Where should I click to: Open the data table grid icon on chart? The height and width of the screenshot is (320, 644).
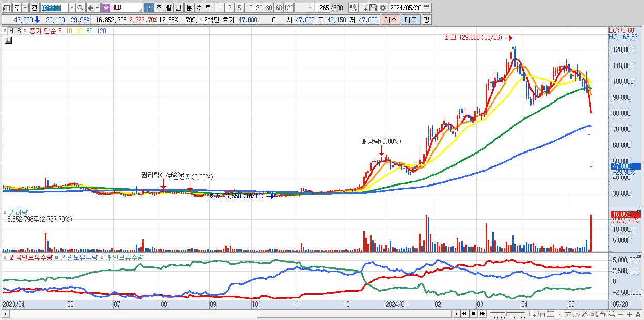coord(8,41)
